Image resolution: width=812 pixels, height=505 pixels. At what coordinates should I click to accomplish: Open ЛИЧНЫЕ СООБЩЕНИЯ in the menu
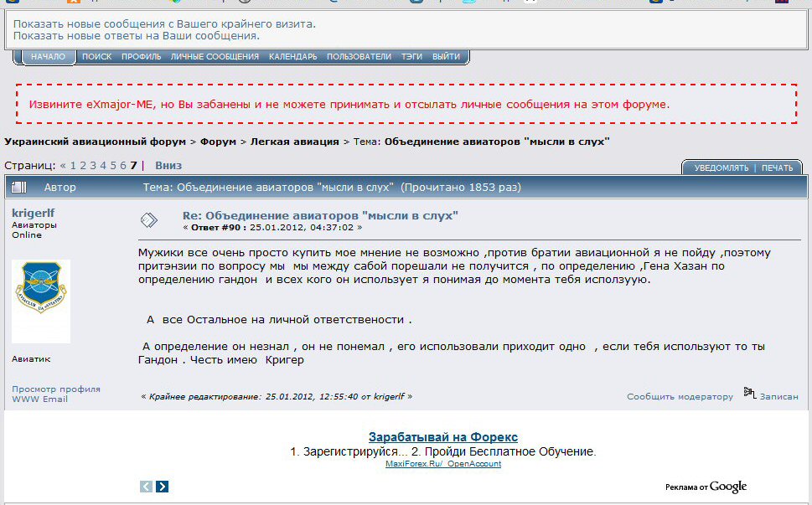click(x=215, y=57)
